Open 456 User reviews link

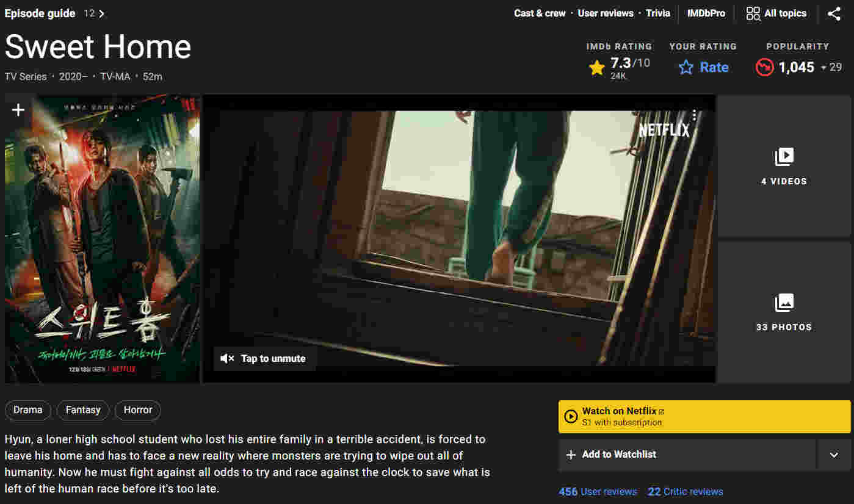(598, 492)
